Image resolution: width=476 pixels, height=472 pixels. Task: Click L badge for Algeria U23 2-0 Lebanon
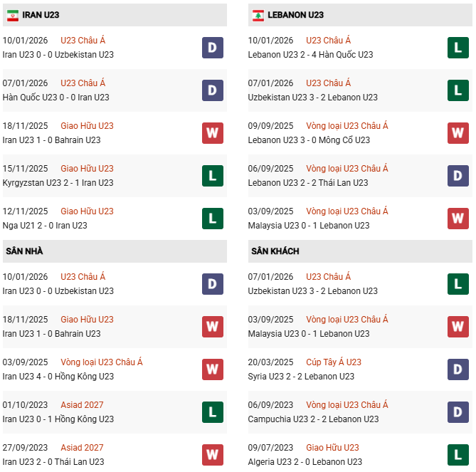(x=458, y=455)
